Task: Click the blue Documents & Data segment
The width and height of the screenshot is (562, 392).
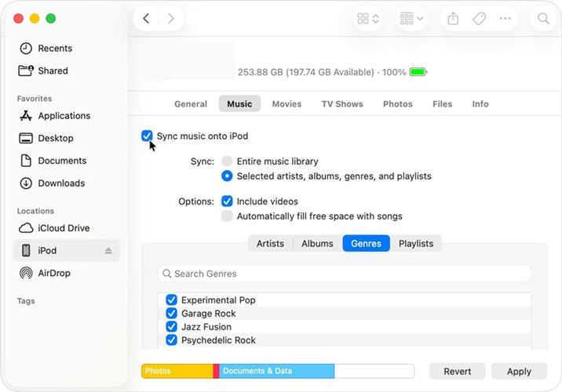Action: (x=277, y=371)
